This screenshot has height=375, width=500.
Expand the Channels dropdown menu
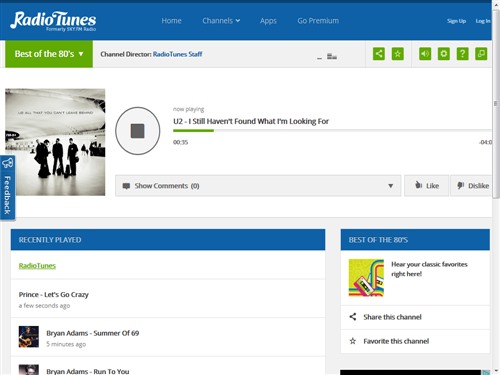[x=221, y=21]
